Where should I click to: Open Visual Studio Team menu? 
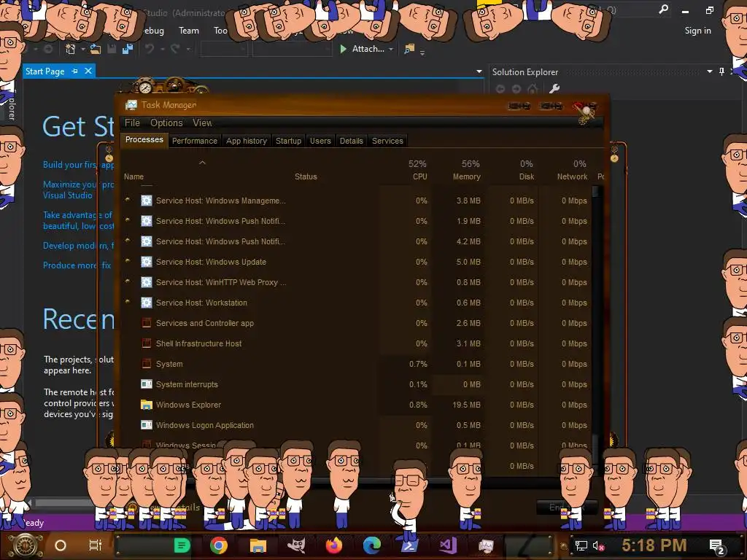189,31
